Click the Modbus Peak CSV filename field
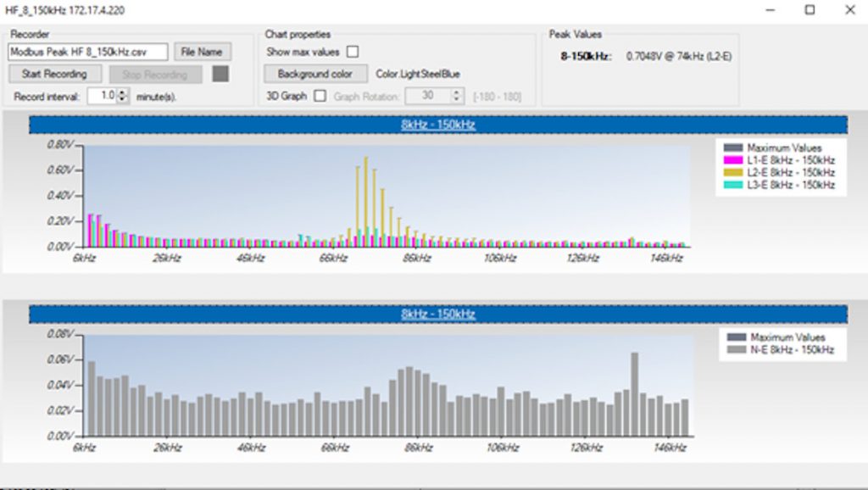This screenshot has width=868, height=490. [x=88, y=53]
